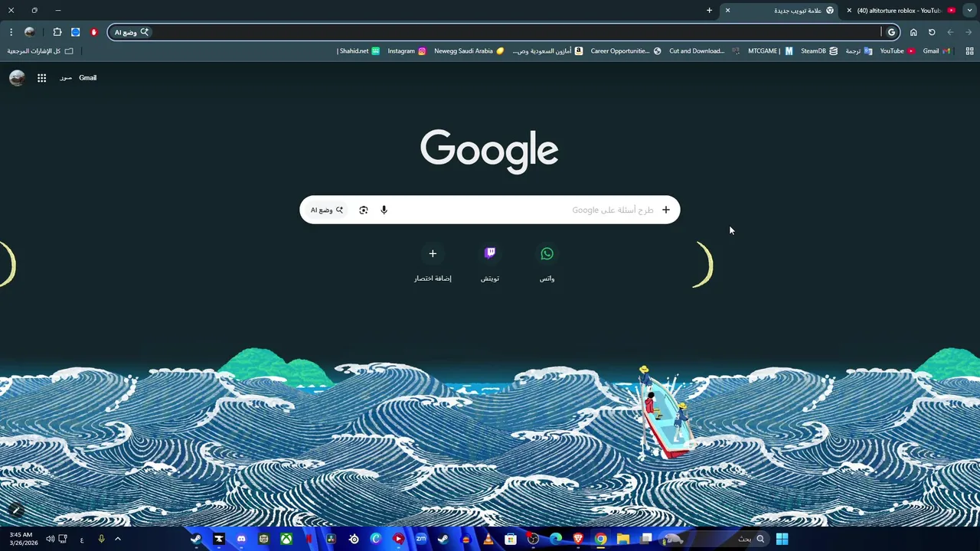Open the MTCGAME bookmark
The image size is (980, 551).
[770, 51]
